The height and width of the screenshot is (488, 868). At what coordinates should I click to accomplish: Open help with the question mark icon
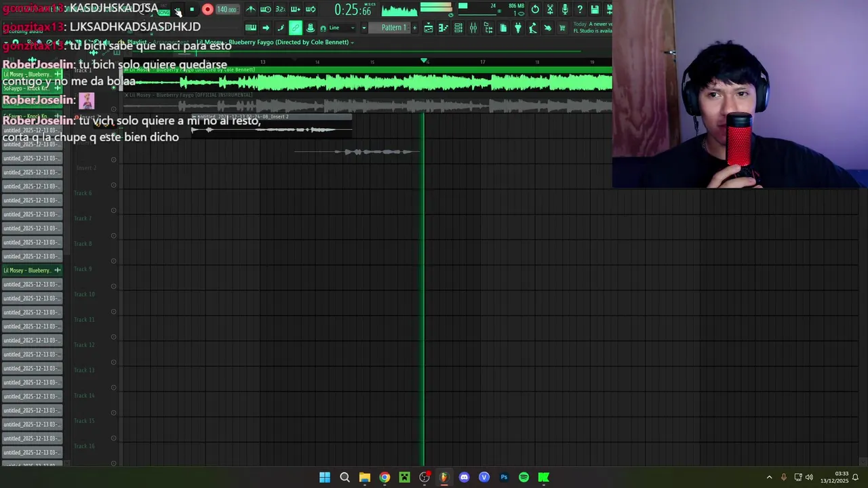pos(580,9)
